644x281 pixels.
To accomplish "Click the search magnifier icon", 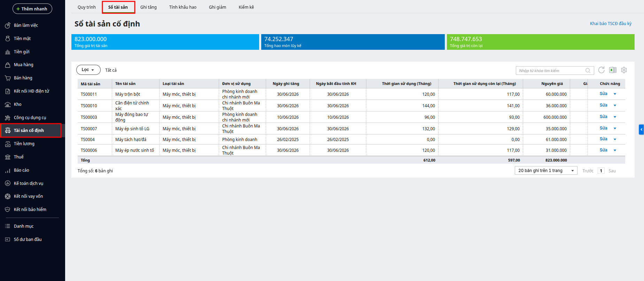I will point(588,71).
